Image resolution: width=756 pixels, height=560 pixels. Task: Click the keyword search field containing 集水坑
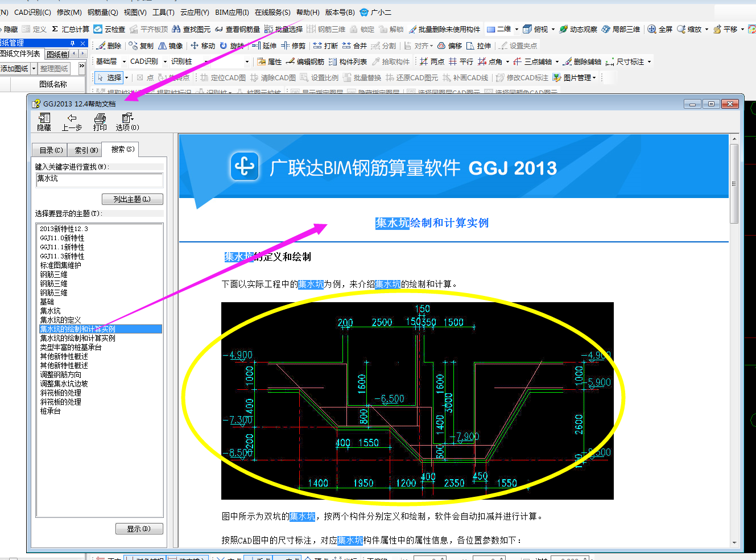coord(100,180)
